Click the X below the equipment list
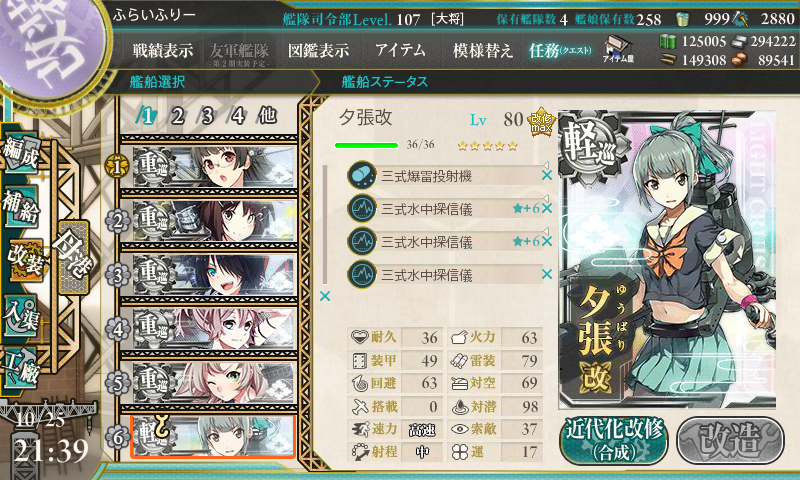This screenshot has width=800, height=480. coord(325,296)
